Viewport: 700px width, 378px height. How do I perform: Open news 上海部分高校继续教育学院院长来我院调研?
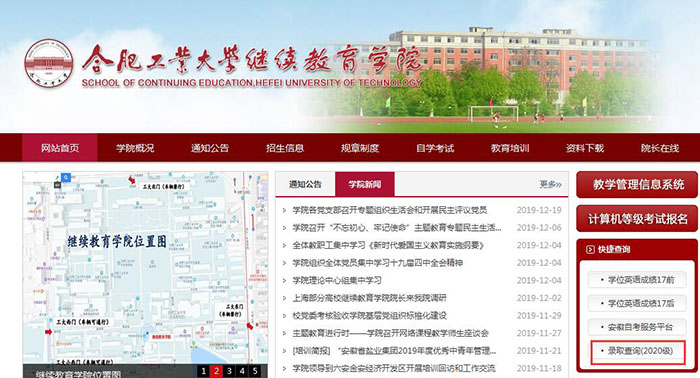point(369,298)
